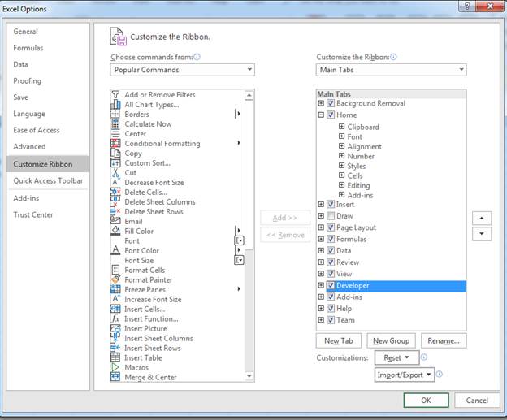Select the Add or Remove Filters funnel icon
Viewport: 507px width, 420px height.
click(115, 95)
